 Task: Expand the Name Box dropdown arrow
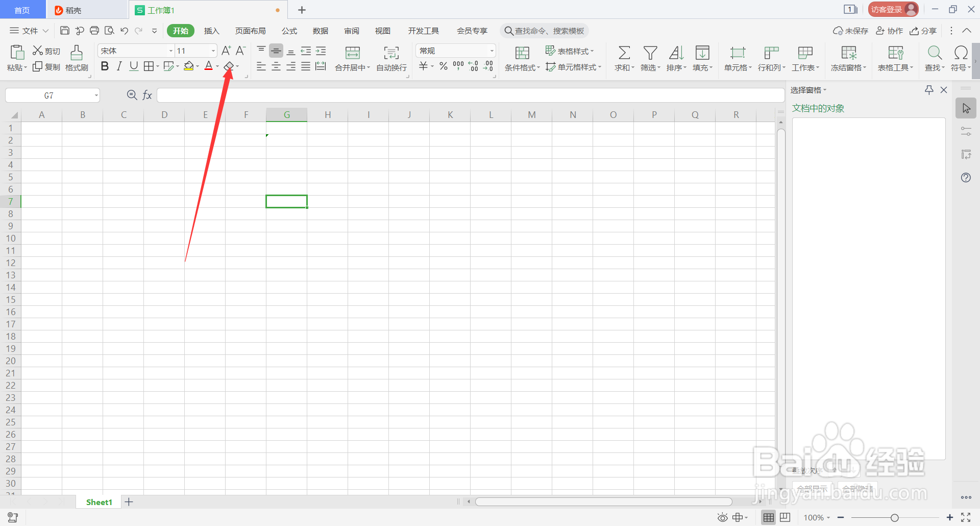[x=96, y=95]
